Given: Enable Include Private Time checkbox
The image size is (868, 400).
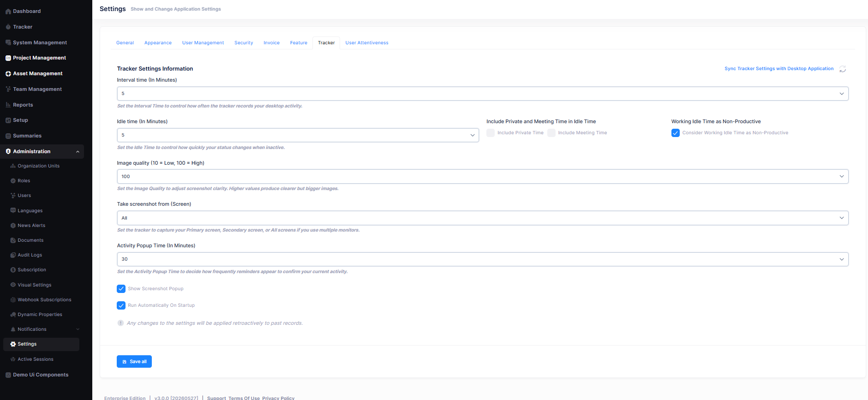Looking at the screenshot, I should pyautogui.click(x=491, y=133).
